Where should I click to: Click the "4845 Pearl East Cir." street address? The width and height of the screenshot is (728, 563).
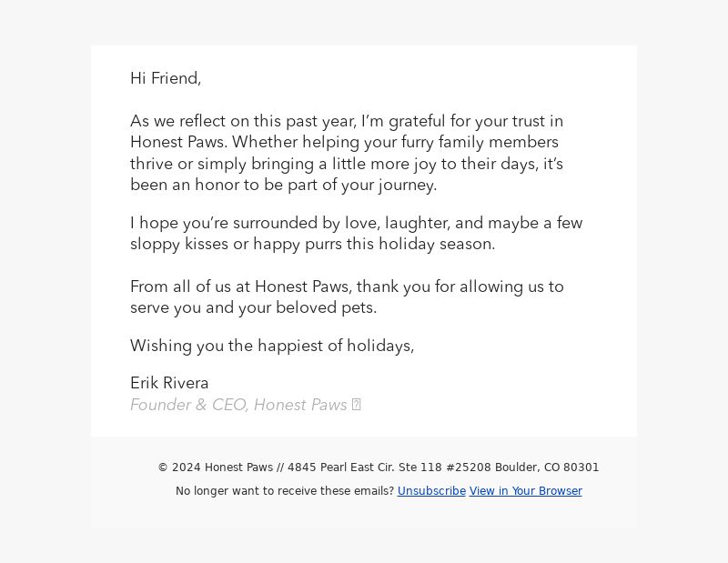point(340,467)
